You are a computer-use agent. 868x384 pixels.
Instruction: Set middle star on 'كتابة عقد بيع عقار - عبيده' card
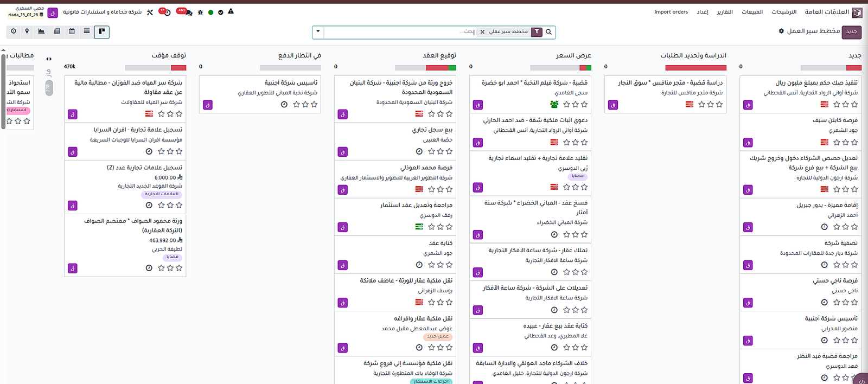click(x=576, y=348)
